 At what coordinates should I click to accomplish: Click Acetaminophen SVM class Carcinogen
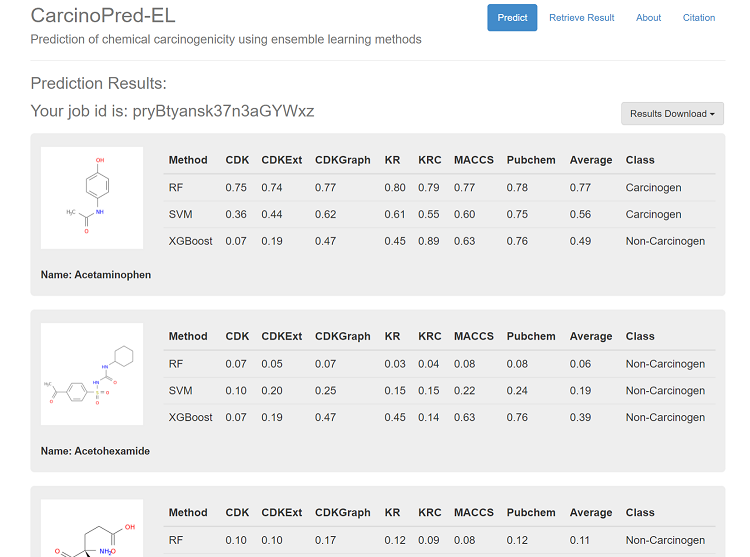653,214
